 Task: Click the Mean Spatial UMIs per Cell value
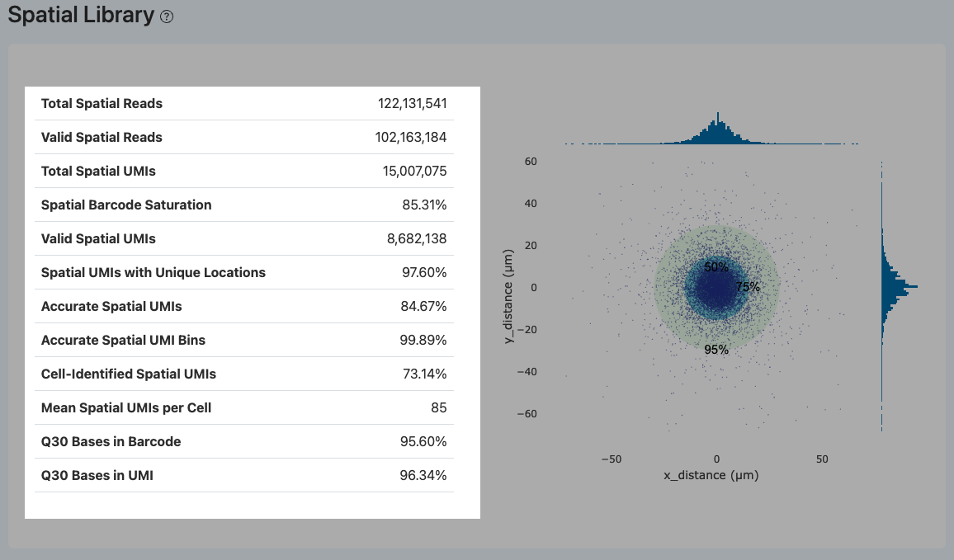click(x=440, y=407)
